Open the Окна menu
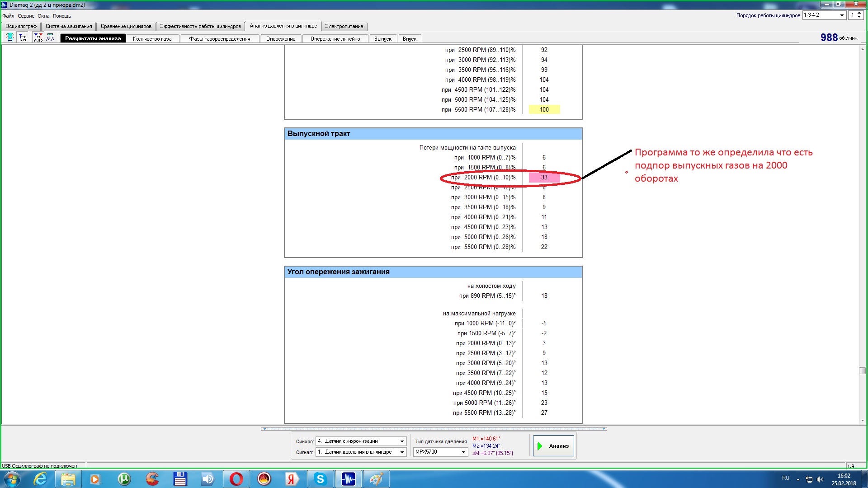The image size is (868, 488). [x=43, y=16]
